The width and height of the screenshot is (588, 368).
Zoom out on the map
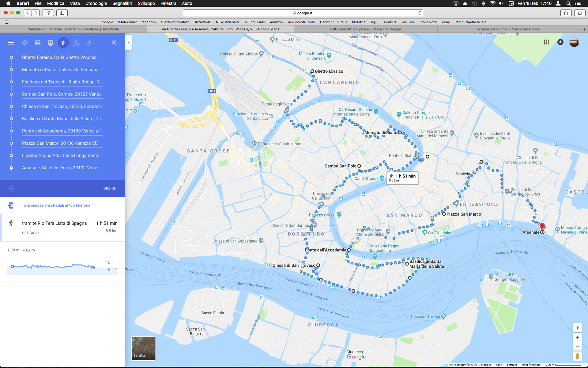click(x=577, y=346)
